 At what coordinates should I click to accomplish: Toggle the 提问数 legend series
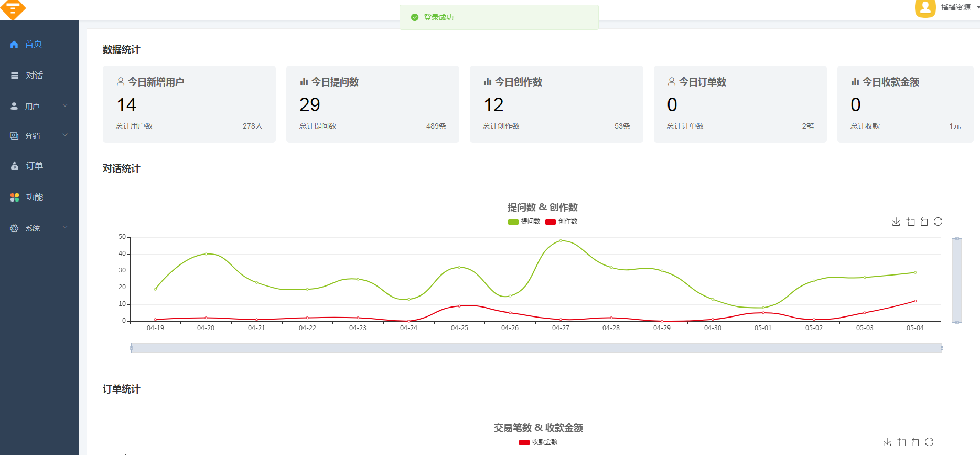pyautogui.click(x=524, y=221)
